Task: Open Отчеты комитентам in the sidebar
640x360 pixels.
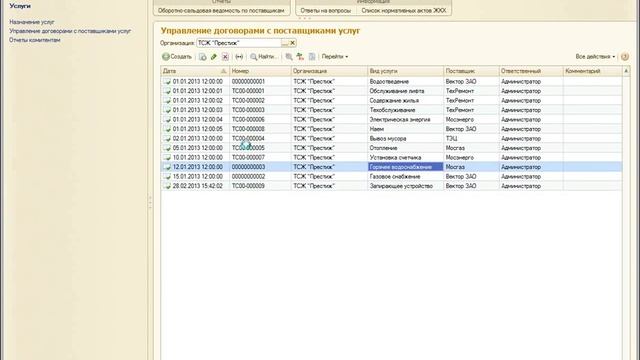Action: tap(35, 40)
